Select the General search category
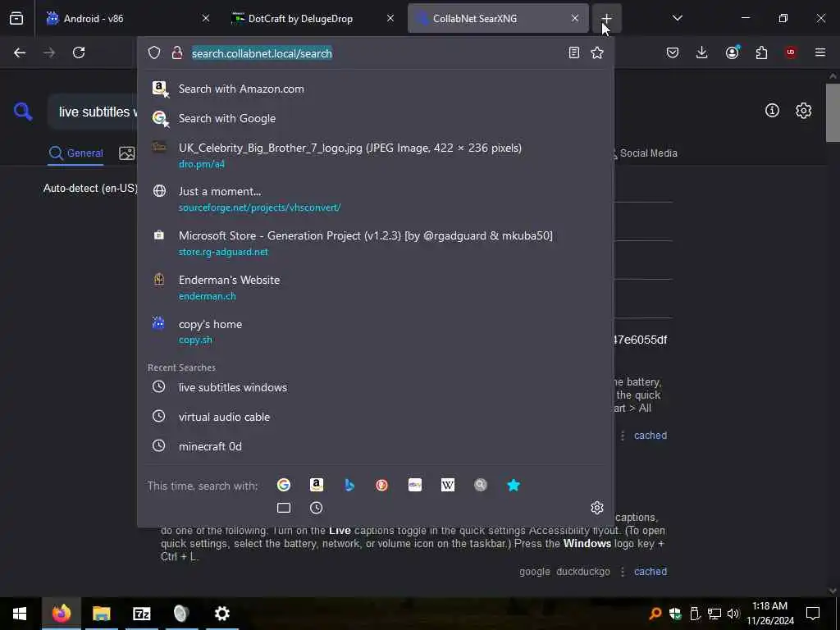 [x=75, y=153]
